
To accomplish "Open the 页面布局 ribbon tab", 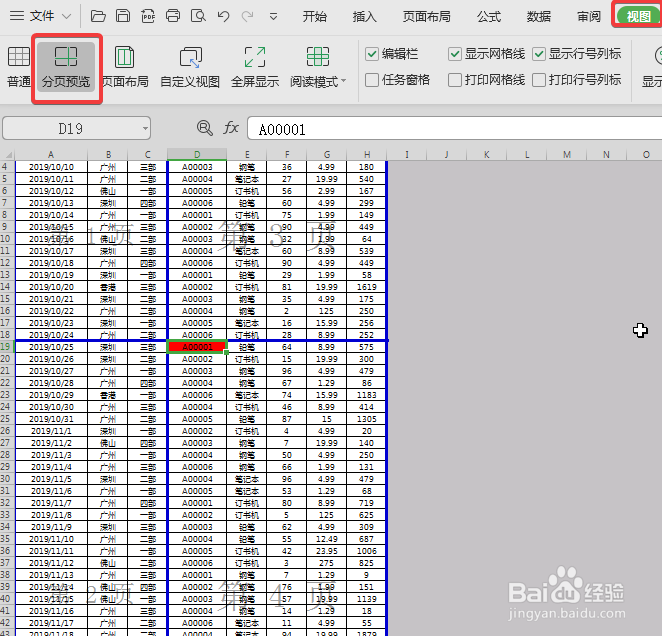I will tap(426, 16).
